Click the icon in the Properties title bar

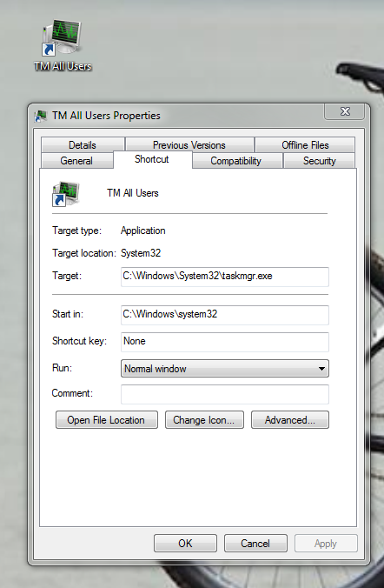(41, 116)
